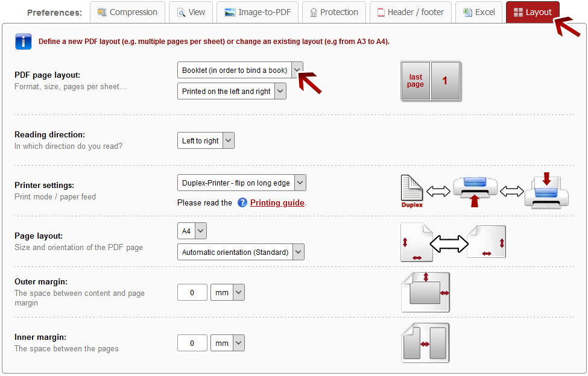Click the booklet last page preview image
Viewport: 588px width, 376px height.
pyautogui.click(x=431, y=81)
